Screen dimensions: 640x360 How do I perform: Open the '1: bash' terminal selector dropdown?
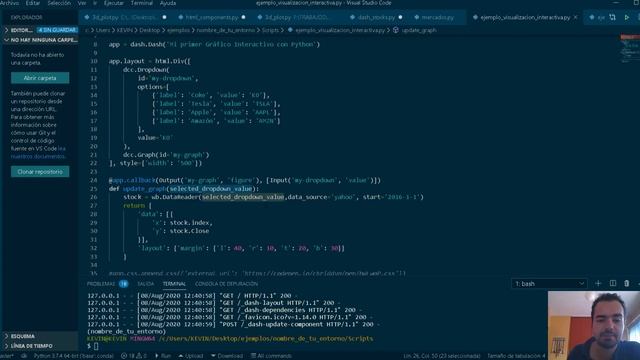coord(549,284)
